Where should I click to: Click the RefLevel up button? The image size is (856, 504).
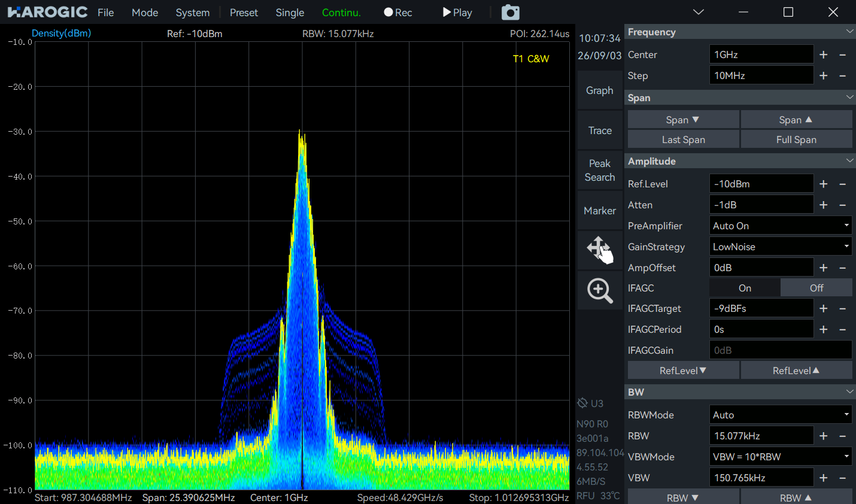[x=796, y=371]
